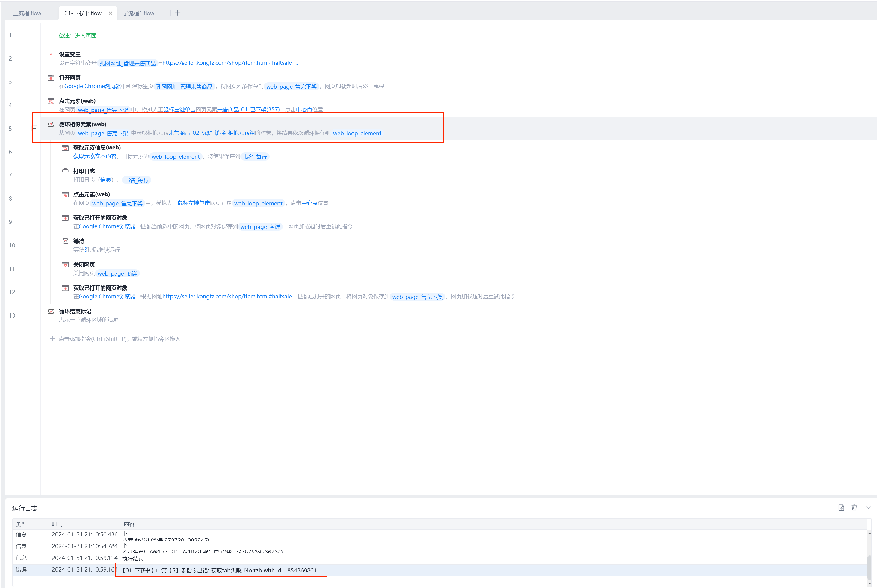Click the Open Webpage (打开网页) step icon
This screenshot has height=588, width=877.
tap(51, 78)
